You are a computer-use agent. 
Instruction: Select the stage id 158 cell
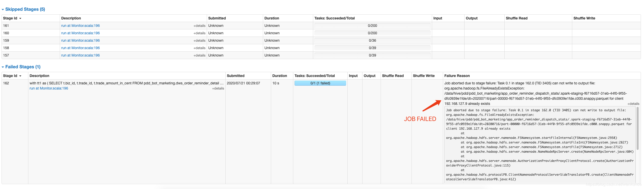[x=31, y=48]
